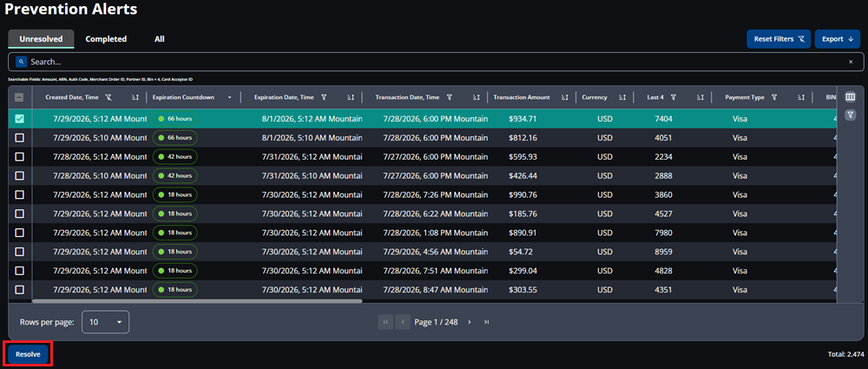Click the Expiration Countdown column header

tap(183, 97)
